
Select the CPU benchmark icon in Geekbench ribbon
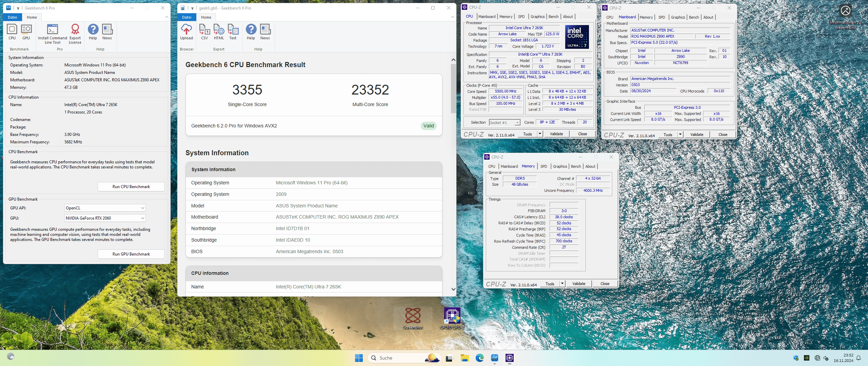click(x=12, y=32)
